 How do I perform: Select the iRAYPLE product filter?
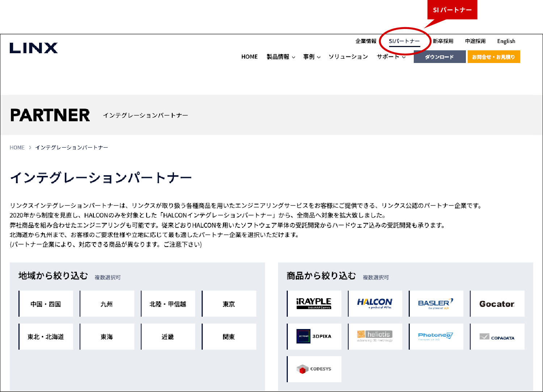tap(314, 304)
